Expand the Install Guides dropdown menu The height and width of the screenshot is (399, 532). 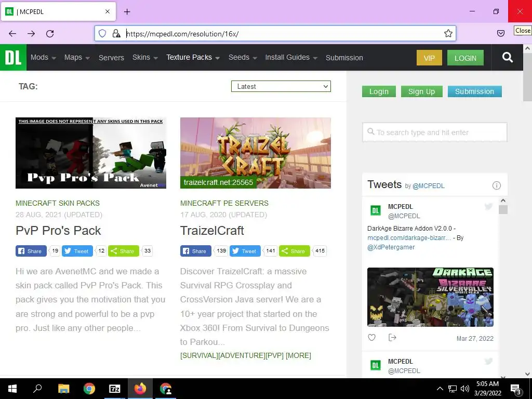291,57
